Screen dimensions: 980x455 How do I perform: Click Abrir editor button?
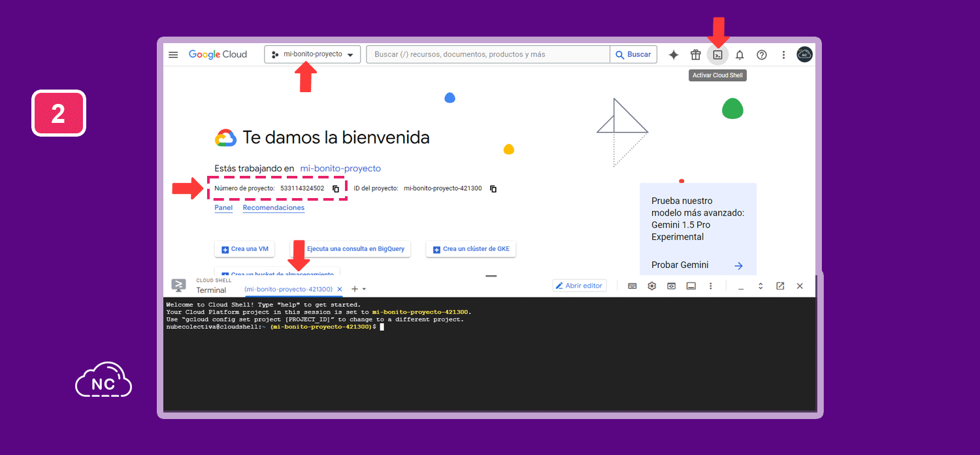click(580, 286)
